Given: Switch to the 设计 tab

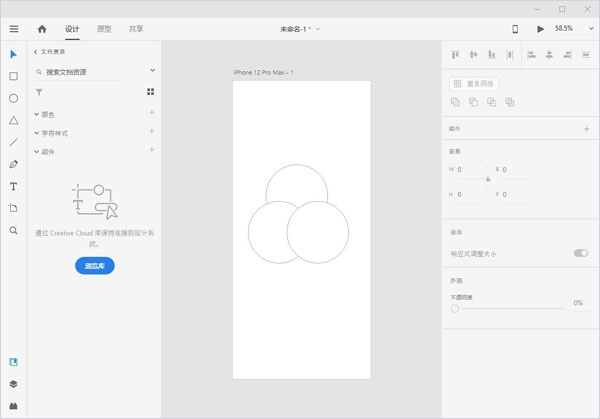Looking at the screenshot, I should 72,29.
